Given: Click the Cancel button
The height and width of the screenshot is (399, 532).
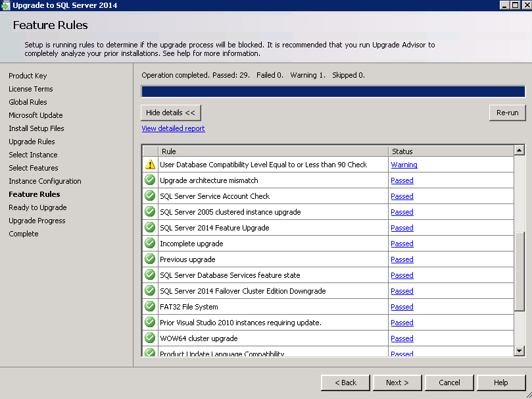Looking at the screenshot, I should (x=449, y=383).
